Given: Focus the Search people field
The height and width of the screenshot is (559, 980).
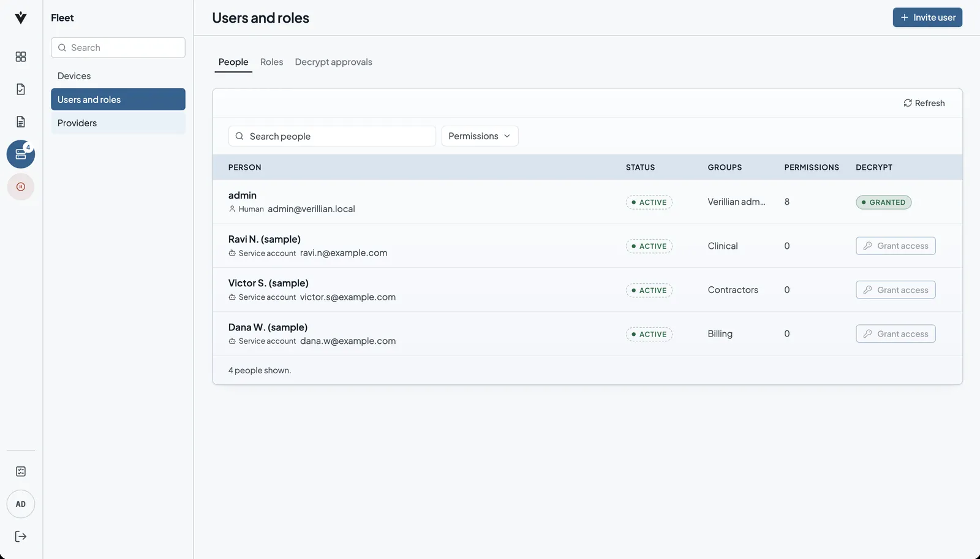Looking at the screenshot, I should (332, 136).
